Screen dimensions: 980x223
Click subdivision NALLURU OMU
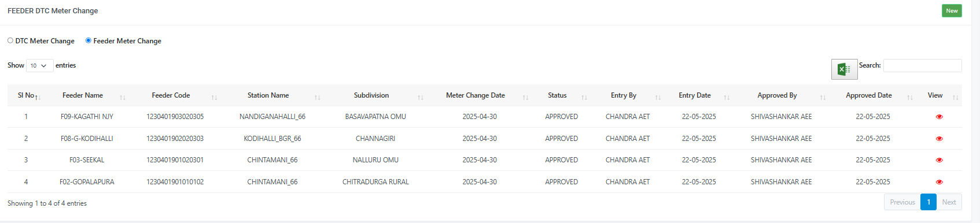tap(375, 160)
